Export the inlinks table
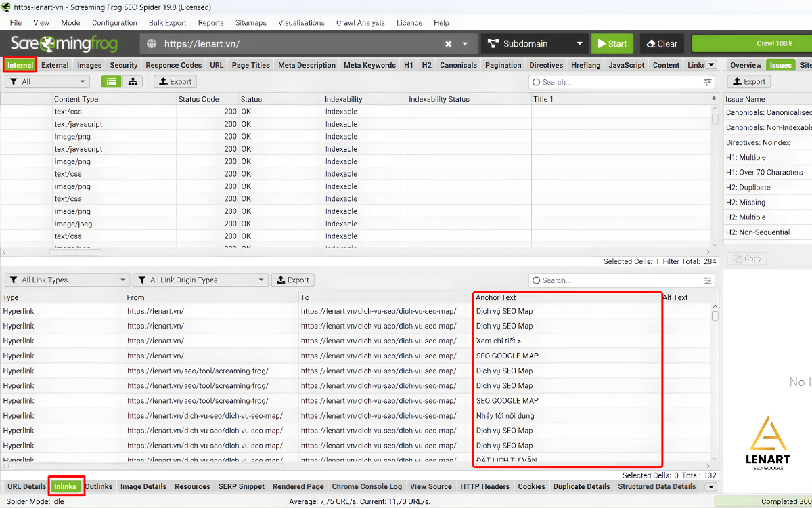812x508 pixels. point(292,280)
